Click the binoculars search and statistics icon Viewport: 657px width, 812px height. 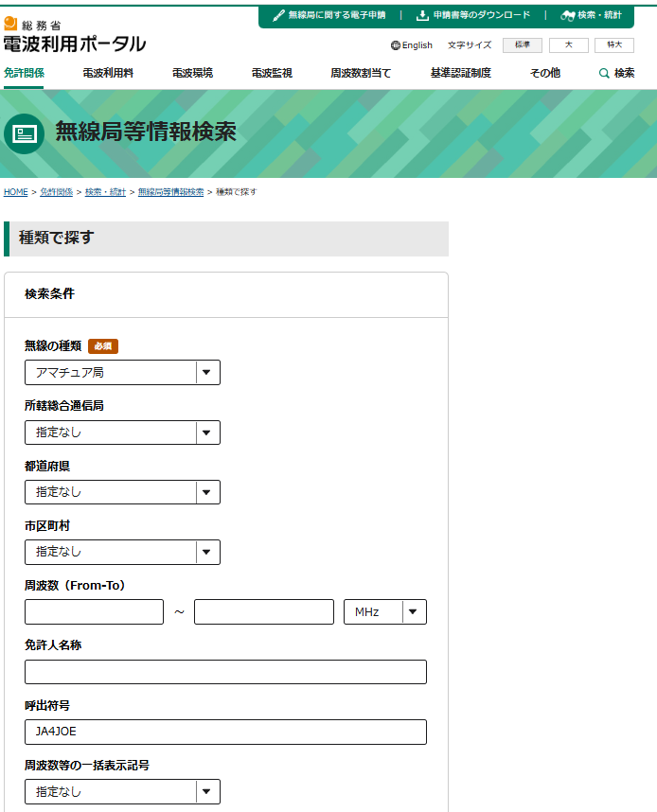click(x=567, y=15)
